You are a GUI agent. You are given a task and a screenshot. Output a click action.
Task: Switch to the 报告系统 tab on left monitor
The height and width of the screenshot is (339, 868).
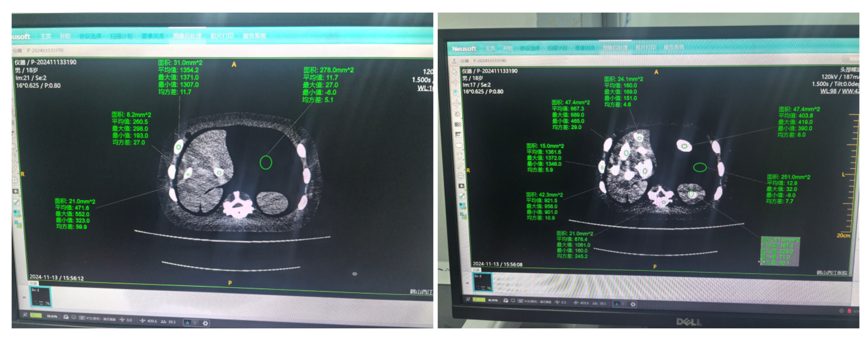[254, 36]
